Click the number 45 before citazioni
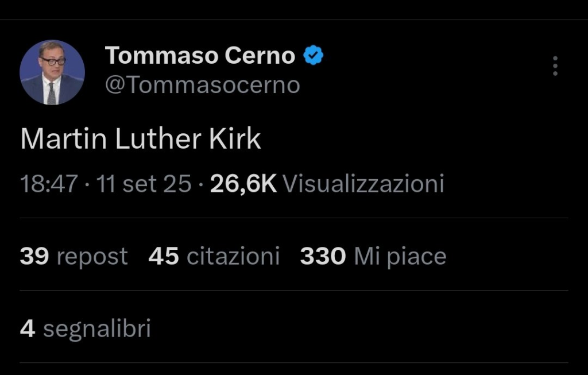This screenshot has height=375, width=588. (164, 256)
